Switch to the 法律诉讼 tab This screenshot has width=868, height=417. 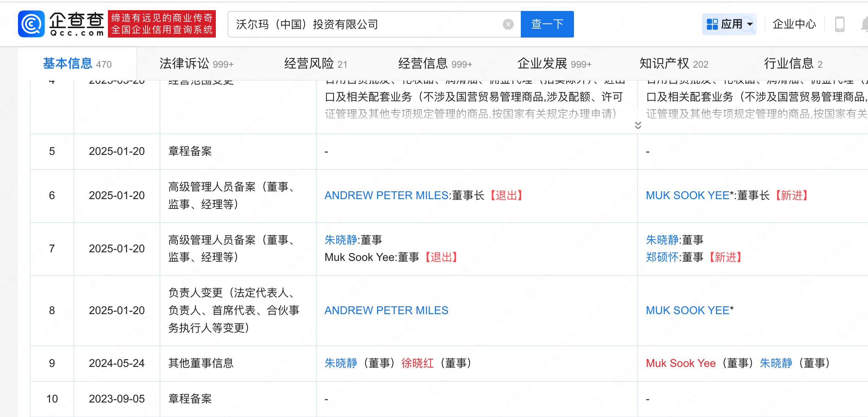[196, 63]
